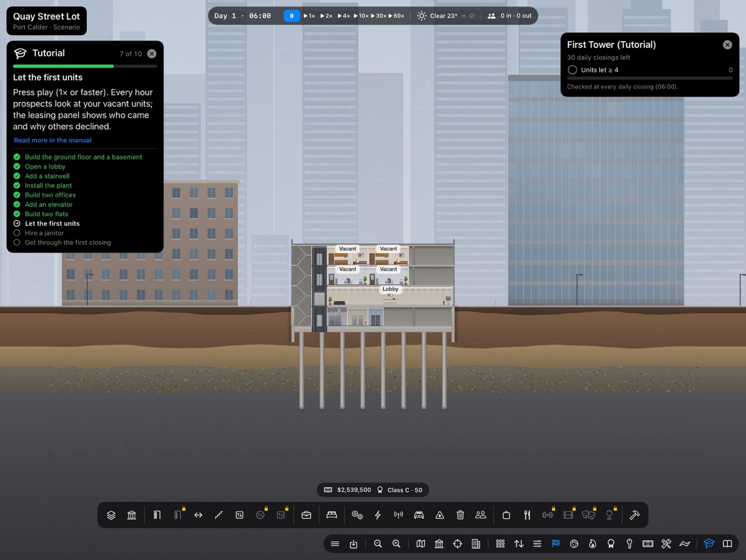This screenshot has height=560, width=746.
Task: Set game speed to 2×
Action: pyautogui.click(x=326, y=16)
